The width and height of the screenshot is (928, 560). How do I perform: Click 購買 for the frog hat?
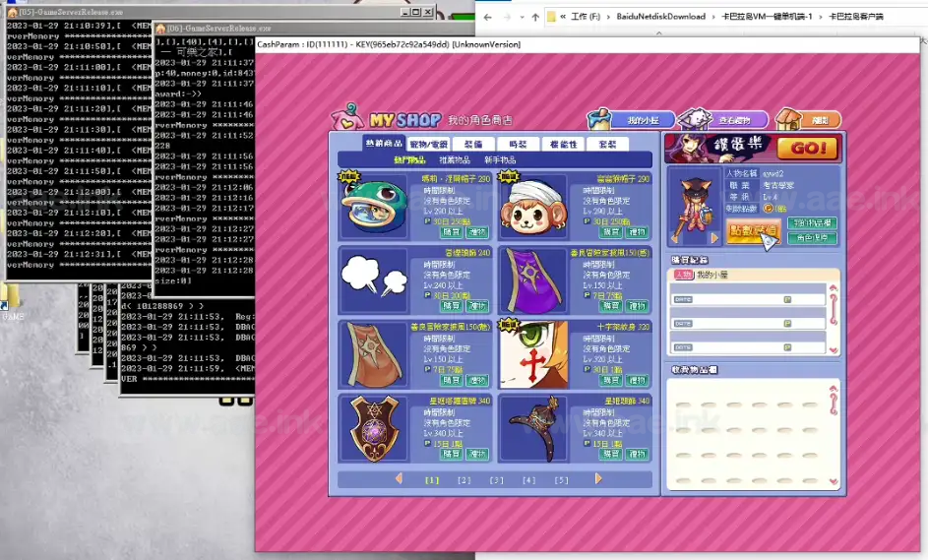(451, 232)
